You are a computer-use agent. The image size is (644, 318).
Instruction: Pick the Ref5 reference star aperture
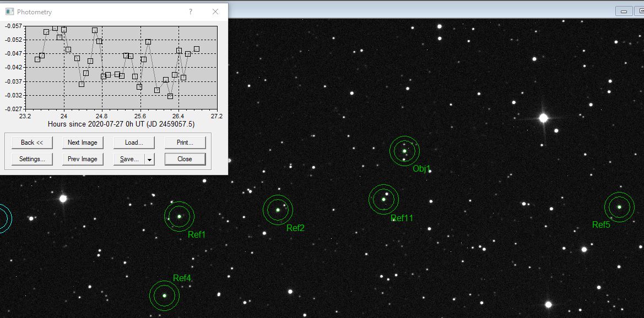click(619, 207)
